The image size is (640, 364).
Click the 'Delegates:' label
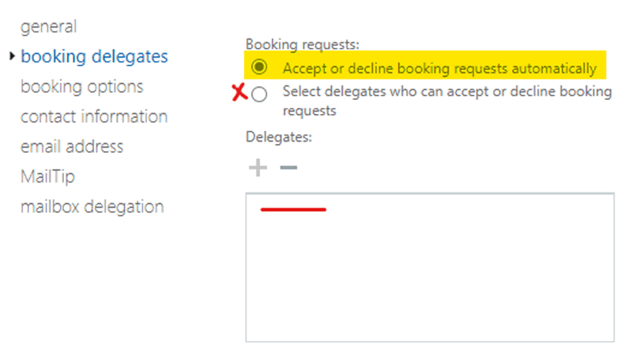click(277, 136)
